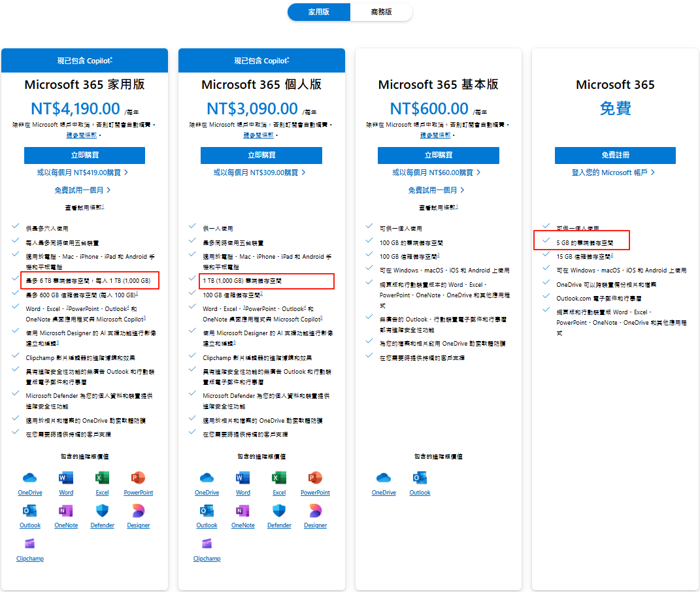Image resolution: width=700 pixels, height=592 pixels.
Task: Select the 6 TB cloud storage feature line
Action: point(88,281)
